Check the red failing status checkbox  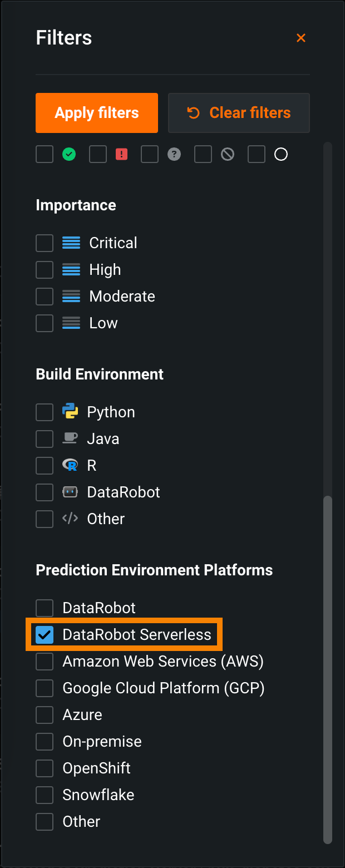click(x=98, y=154)
